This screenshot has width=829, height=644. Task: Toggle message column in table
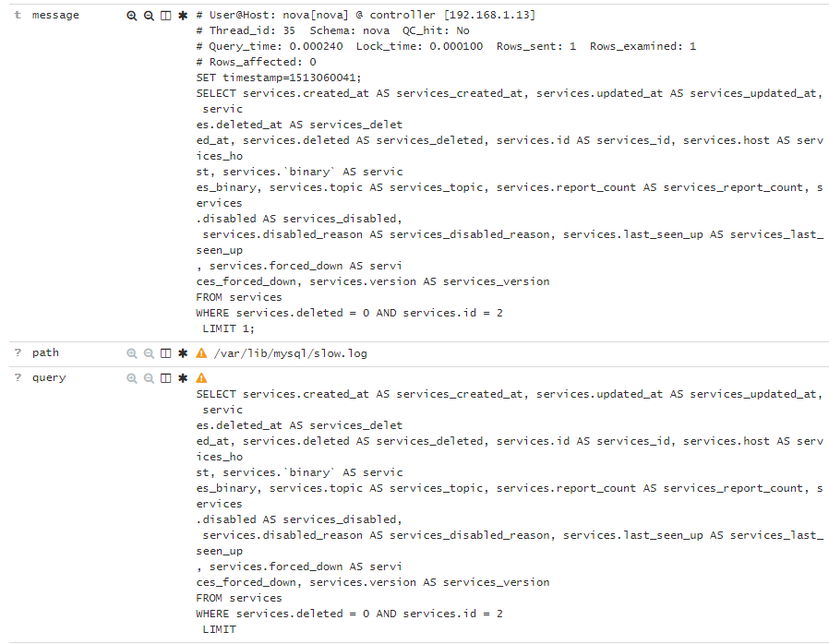pos(165,16)
